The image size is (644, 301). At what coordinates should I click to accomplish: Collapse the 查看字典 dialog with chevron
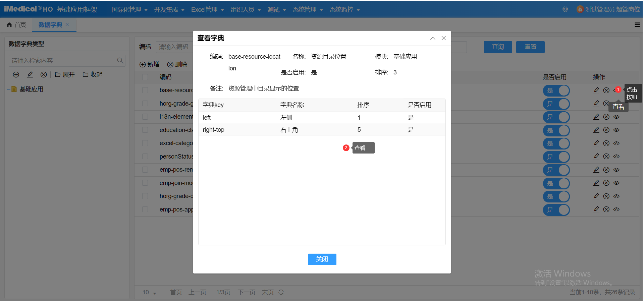coord(433,38)
